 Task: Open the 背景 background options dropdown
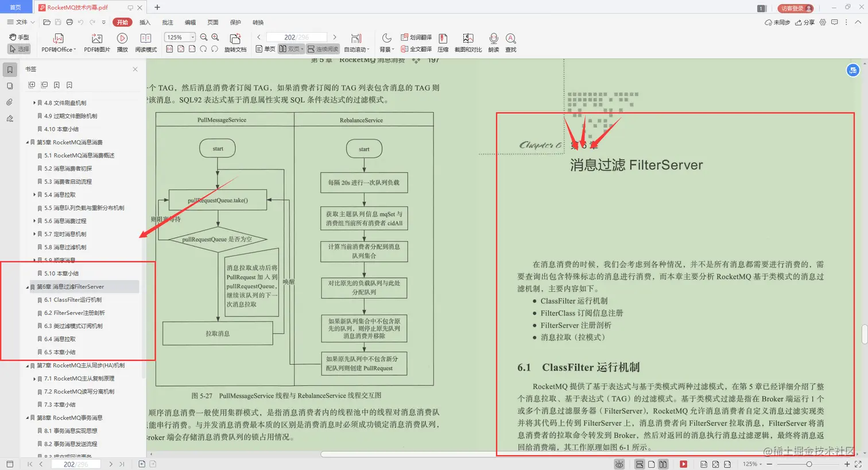pos(386,49)
